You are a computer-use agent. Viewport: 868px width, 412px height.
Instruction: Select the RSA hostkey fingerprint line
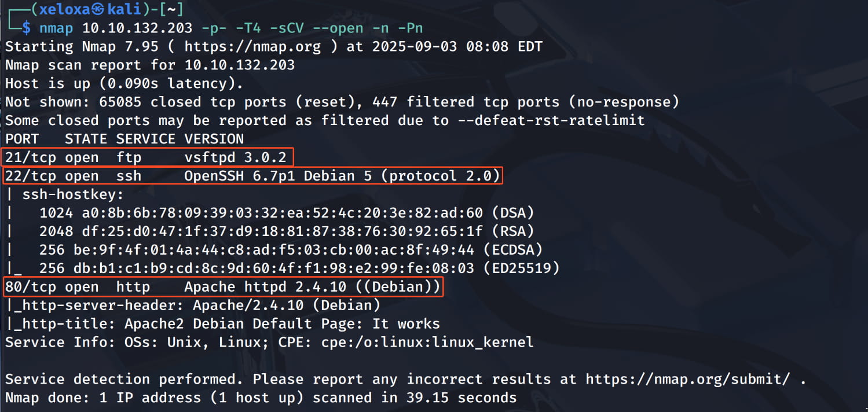pyautogui.click(x=286, y=231)
